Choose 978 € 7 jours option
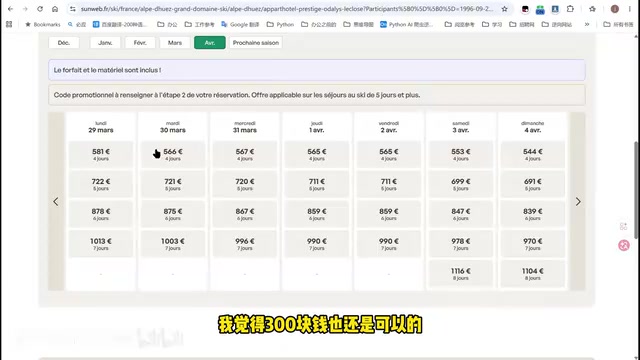This screenshot has height=360, width=640. (460, 244)
